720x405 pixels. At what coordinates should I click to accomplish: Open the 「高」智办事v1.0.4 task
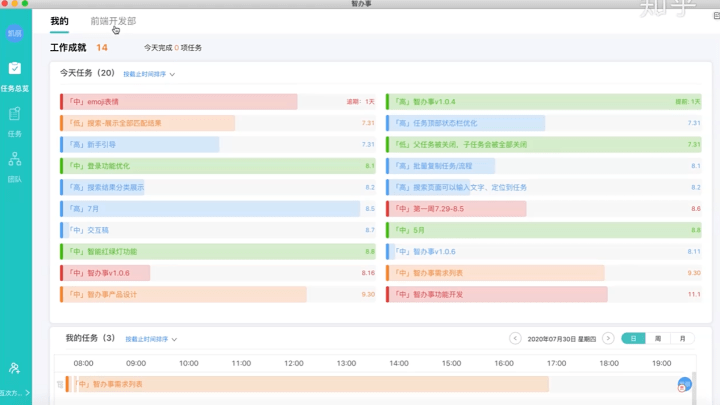pos(530,102)
